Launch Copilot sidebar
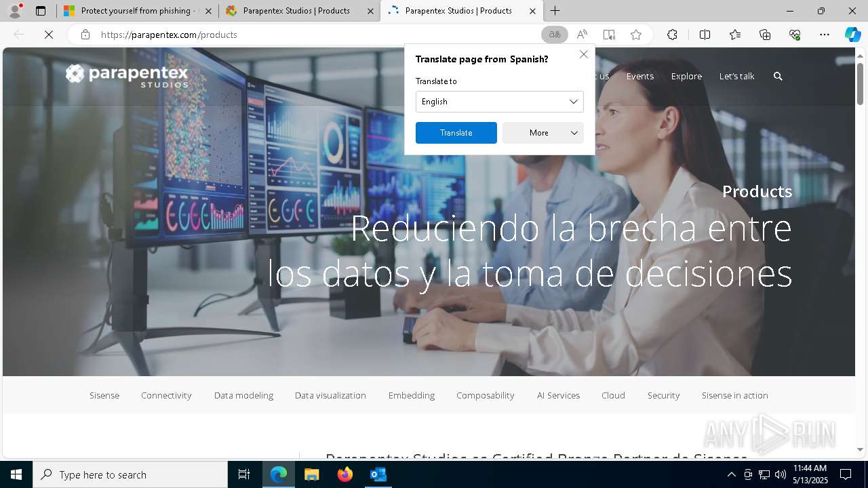Viewport: 868px width, 488px height. (x=852, y=35)
